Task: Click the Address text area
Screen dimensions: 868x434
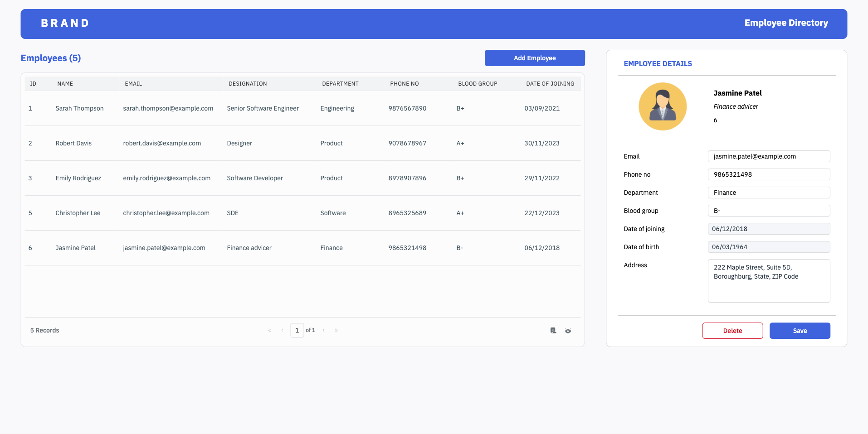Action: click(x=769, y=281)
